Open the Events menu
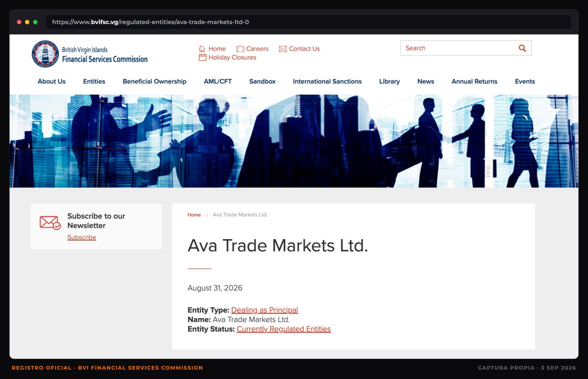This screenshot has width=588, height=379. pos(525,81)
